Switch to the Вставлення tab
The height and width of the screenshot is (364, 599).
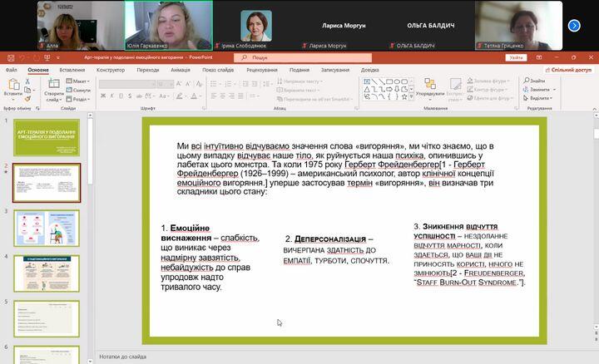click(x=72, y=70)
